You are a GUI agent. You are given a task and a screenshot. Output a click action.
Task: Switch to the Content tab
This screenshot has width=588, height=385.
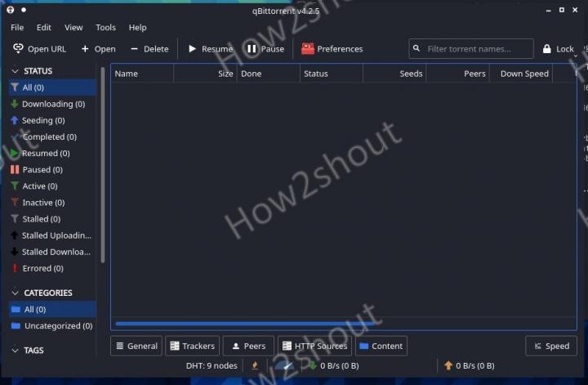coord(381,346)
